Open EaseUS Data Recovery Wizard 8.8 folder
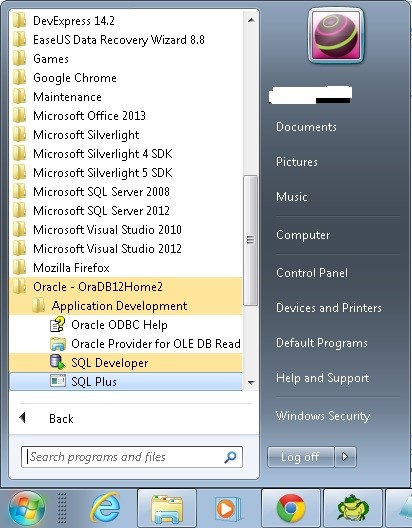This screenshot has width=412, height=528. (x=126, y=40)
